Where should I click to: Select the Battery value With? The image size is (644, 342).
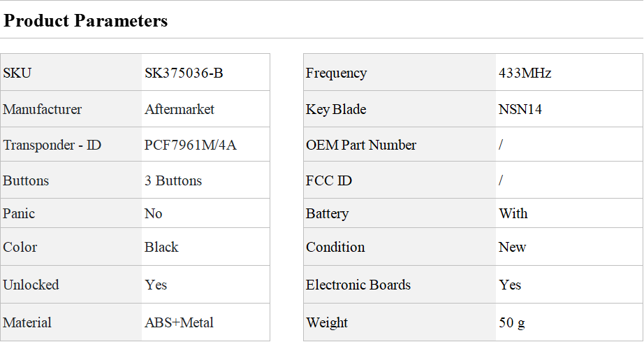pos(513,213)
